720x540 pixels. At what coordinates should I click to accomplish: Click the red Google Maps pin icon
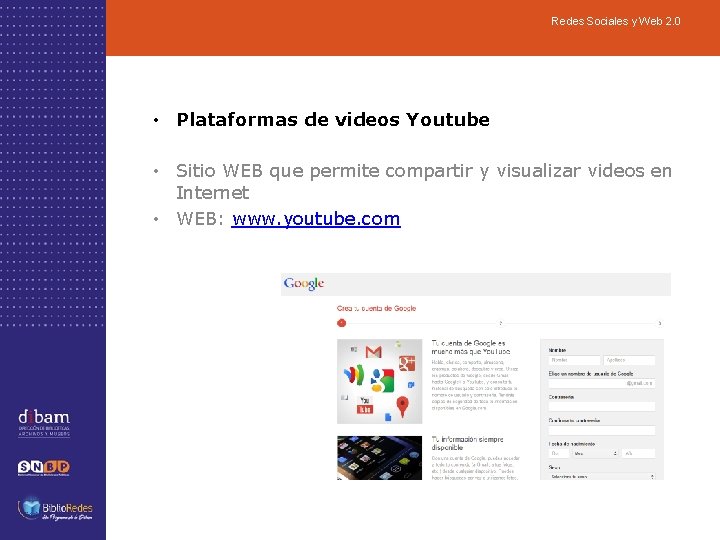[402, 406]
